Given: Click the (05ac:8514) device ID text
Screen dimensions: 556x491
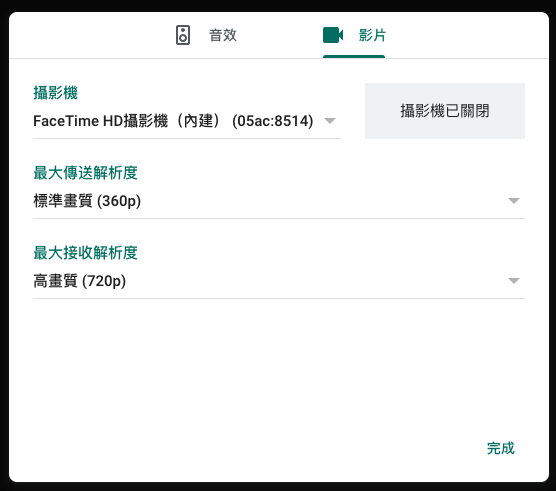Looking at the screenshot, I should pos(273,121).
